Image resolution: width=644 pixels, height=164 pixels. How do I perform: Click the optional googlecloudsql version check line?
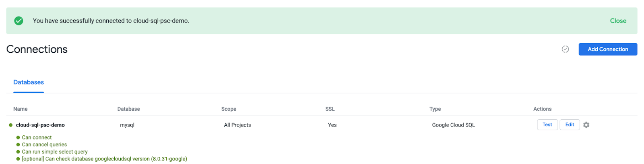coord(104,159)
